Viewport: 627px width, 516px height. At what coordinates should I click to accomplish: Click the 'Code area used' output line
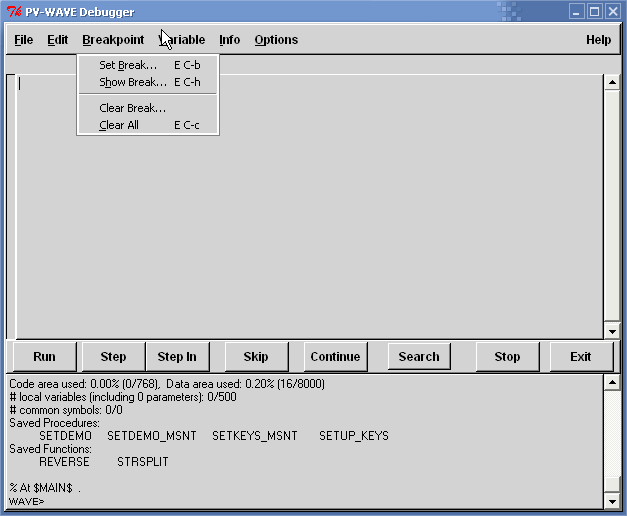[167, 384]
